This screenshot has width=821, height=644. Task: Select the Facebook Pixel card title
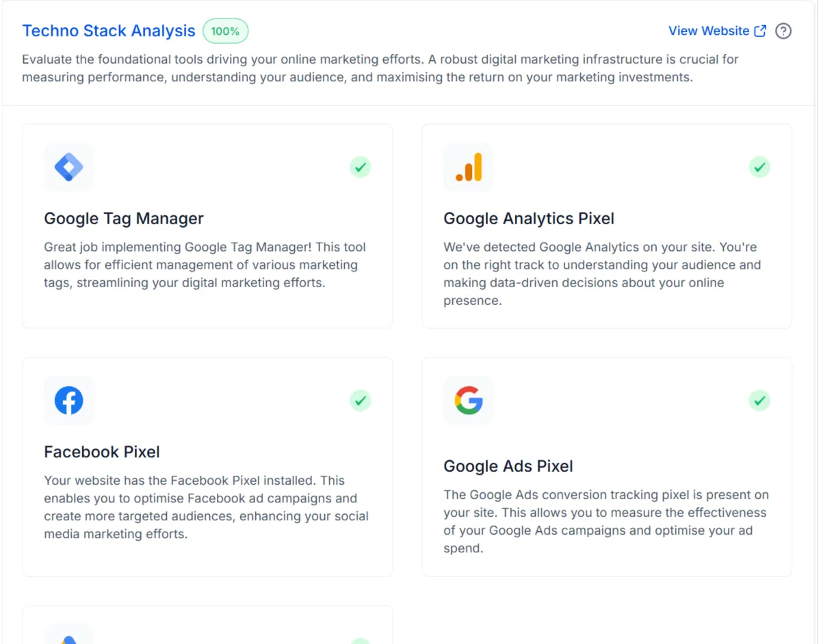tap(102, 452)
